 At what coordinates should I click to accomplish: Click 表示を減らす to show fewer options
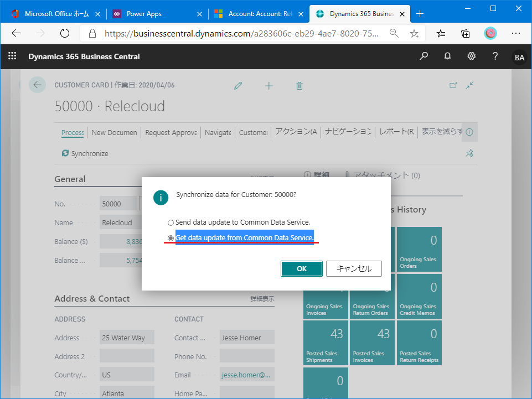click(441, 132)
